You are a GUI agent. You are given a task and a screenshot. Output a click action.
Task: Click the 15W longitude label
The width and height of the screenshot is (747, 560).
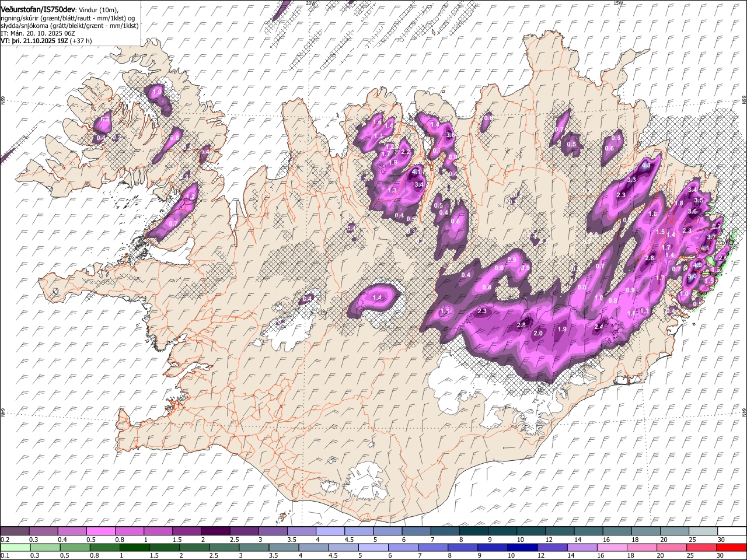pos(619,3)
